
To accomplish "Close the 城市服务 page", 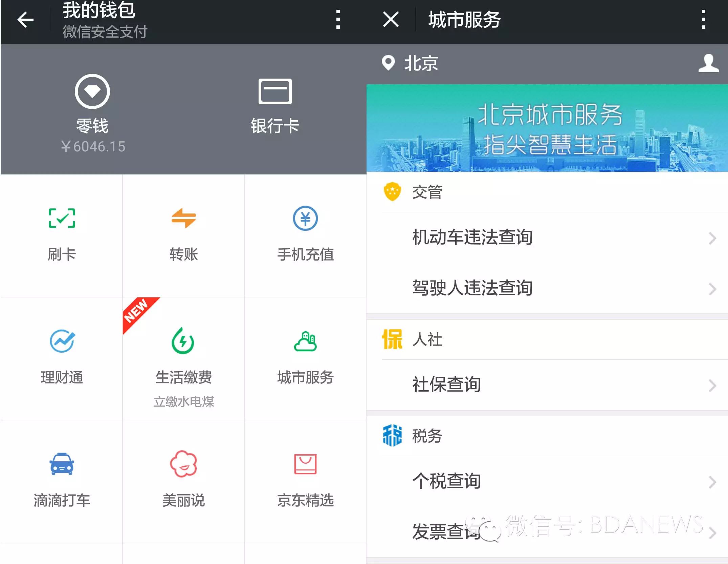I will point(391,19).
